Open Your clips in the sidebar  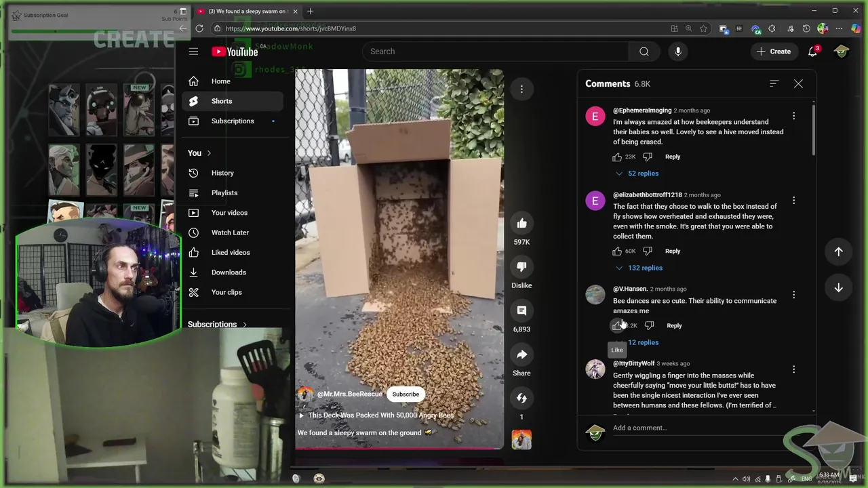coord(233,292)
